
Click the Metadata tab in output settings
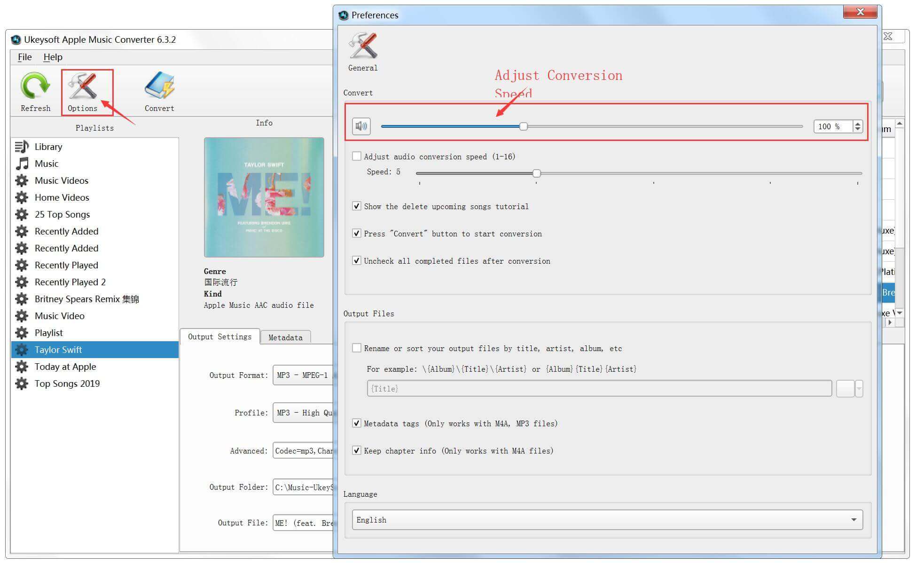click(285, 337)
